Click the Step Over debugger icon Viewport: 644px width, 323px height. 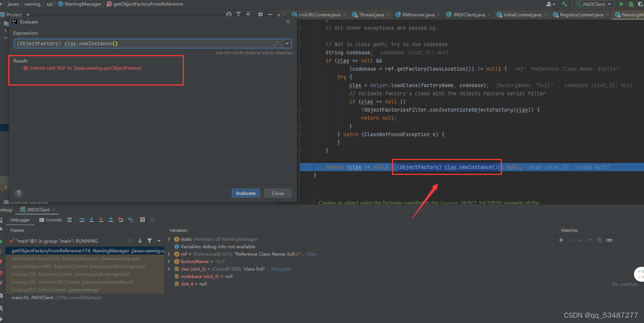click(x=82, y=220)
